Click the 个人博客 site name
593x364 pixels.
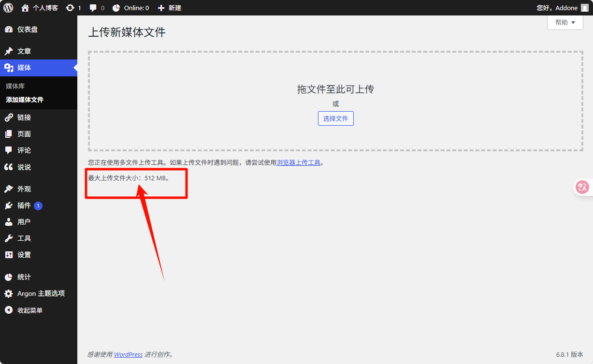[45, 8]
